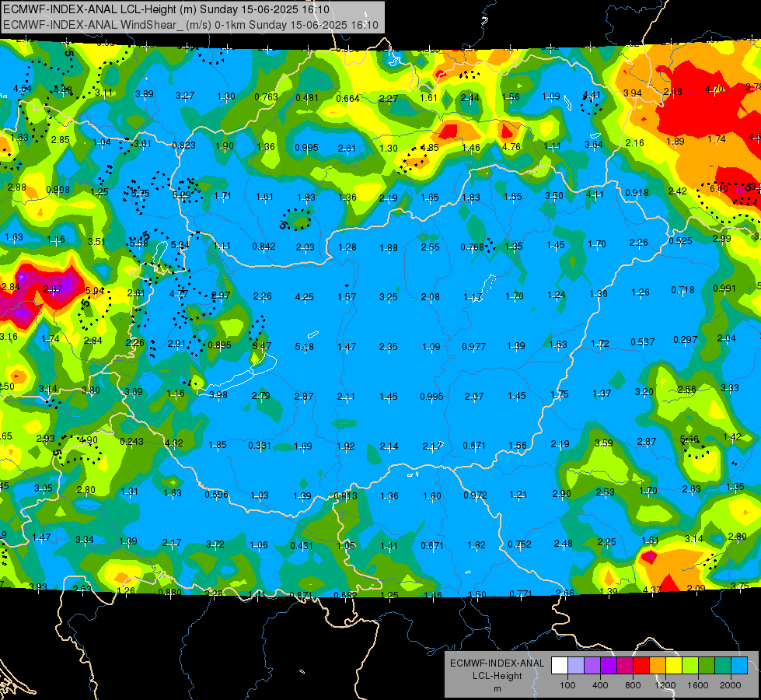The height and width of the screenshot is (700, 761).
Task: Click the wind shear value 0.972
Action: coord(475,495)
